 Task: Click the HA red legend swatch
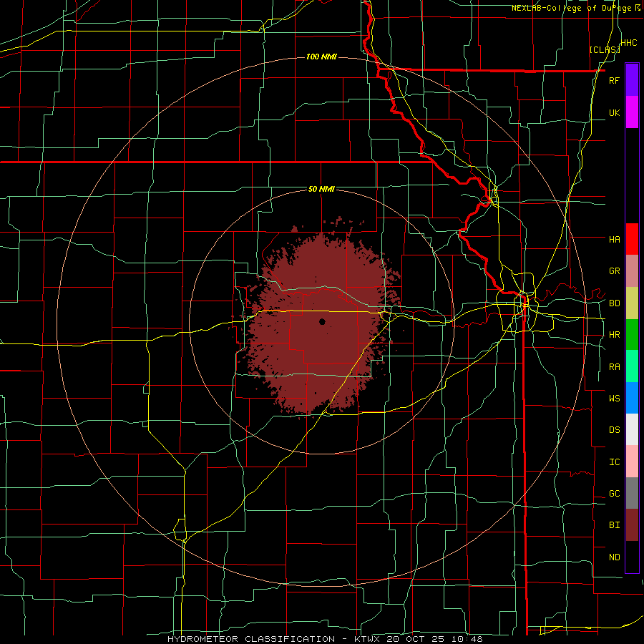coord(632,239)
